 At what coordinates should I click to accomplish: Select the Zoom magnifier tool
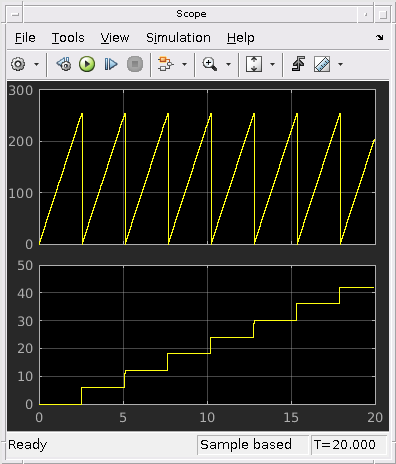pos(210,64)
